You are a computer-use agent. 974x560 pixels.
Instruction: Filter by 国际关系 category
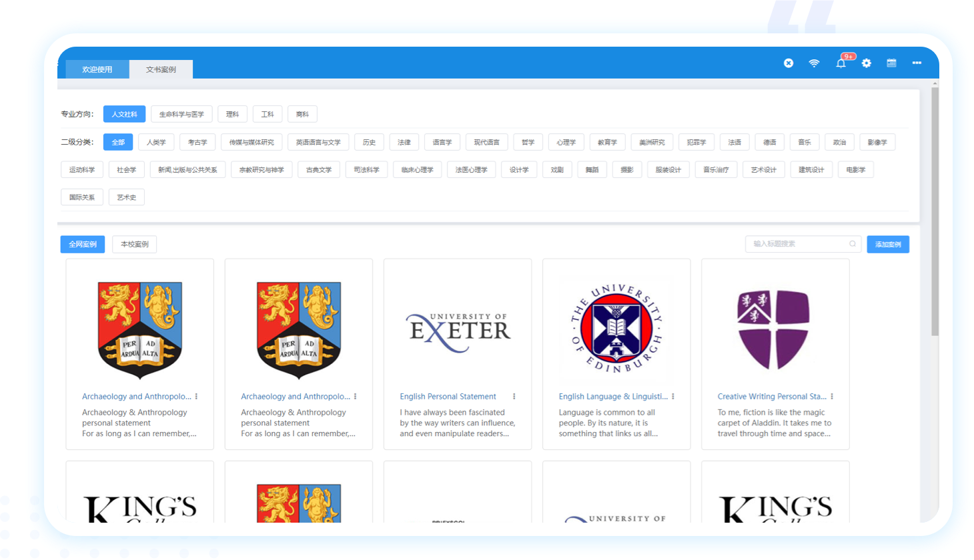click(82, 197)
